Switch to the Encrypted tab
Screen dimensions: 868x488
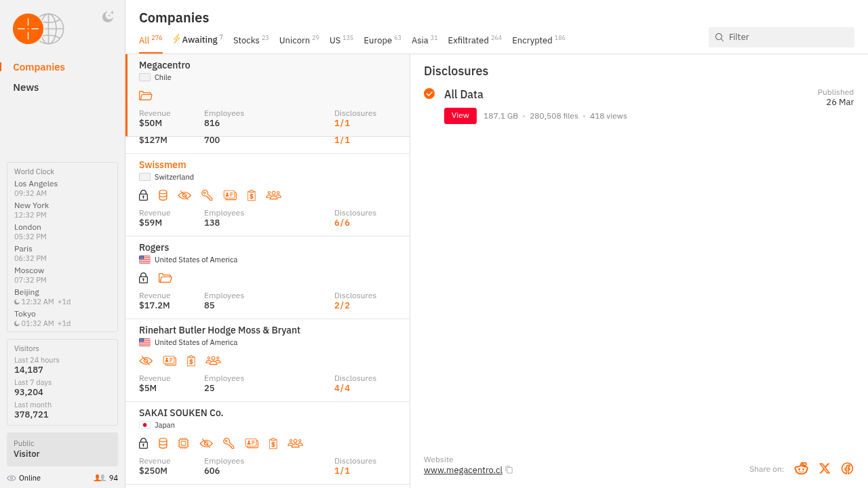point(538,40)
